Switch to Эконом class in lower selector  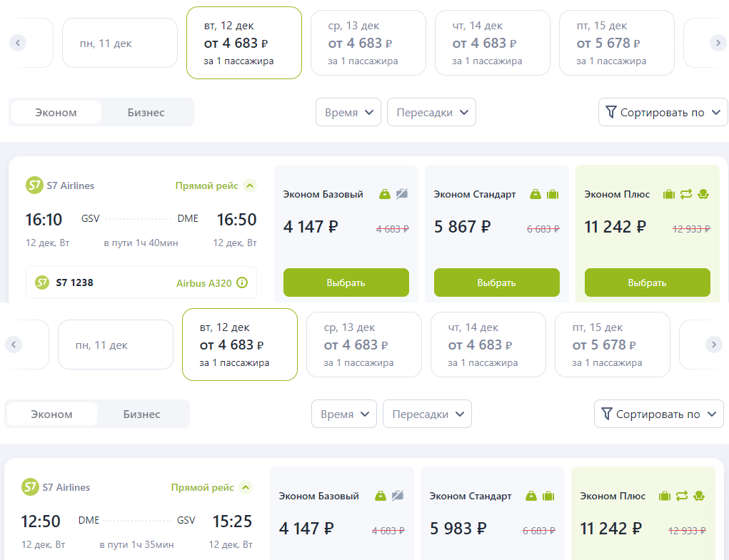(51, 414)
